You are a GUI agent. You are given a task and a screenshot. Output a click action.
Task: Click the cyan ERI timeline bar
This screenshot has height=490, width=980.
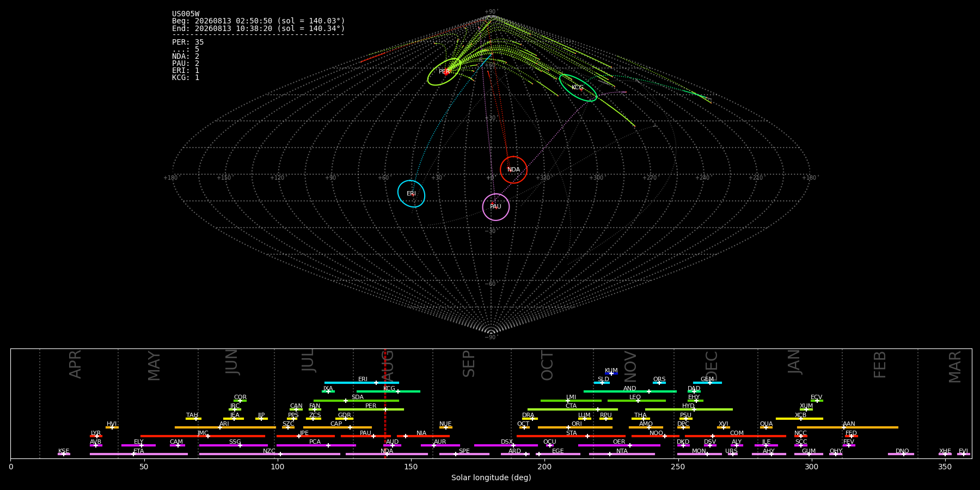tap(362, 383)
